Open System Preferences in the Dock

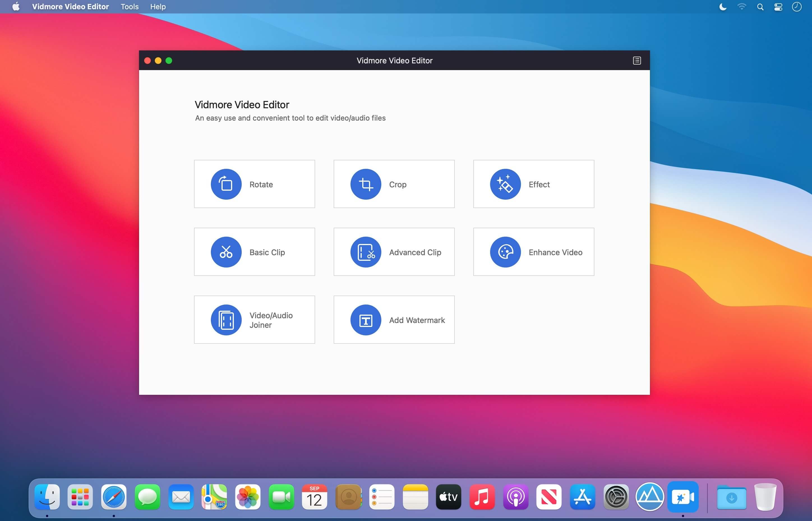(616, 497)
